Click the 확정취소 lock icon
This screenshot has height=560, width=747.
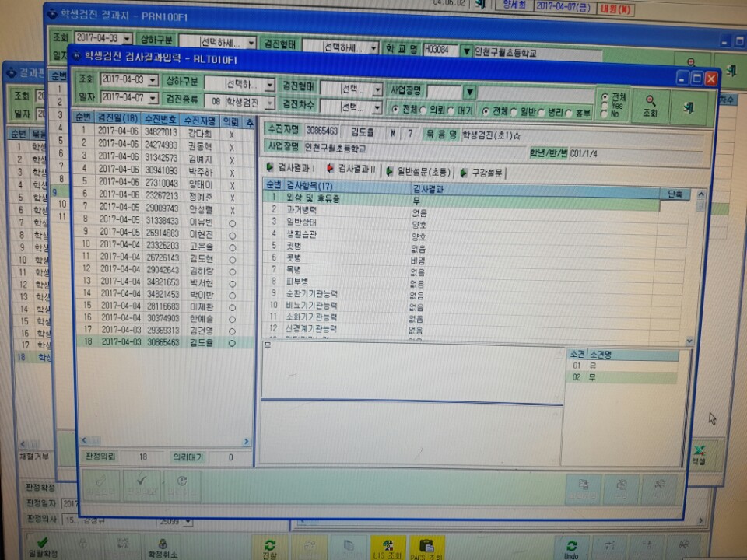point(163,548)
